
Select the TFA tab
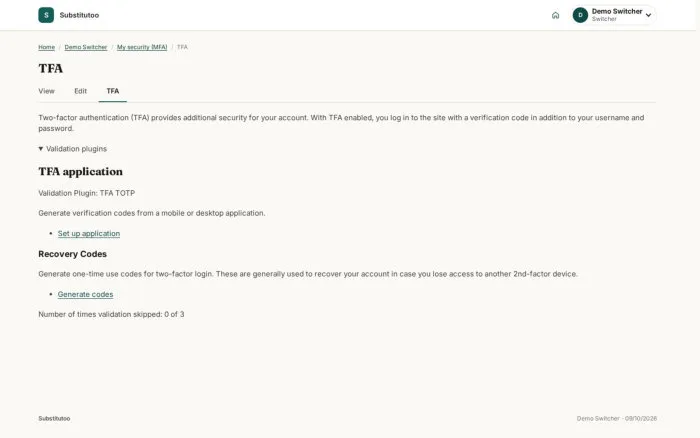pyautogui.click(x=112, y=91)
